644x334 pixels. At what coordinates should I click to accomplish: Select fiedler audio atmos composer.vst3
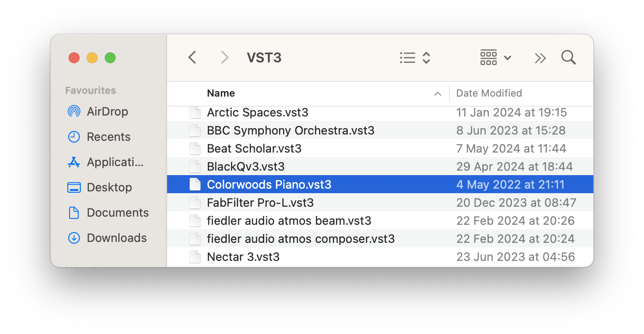click(301, 239)
